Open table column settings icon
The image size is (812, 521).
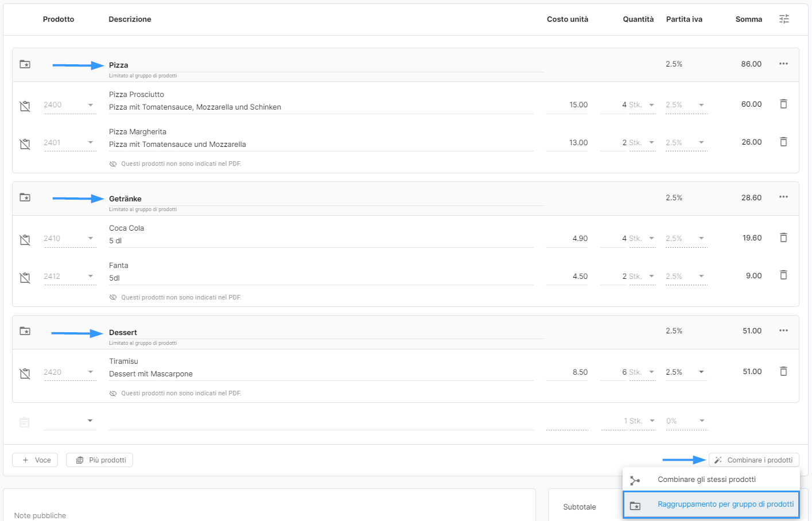click(x=784, y=19)
